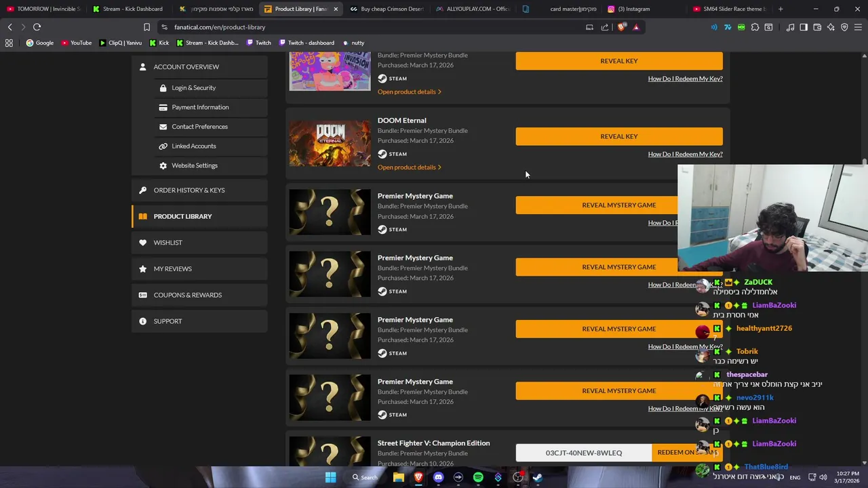Open the browser extensions puzzle icon
This screenshot has height=488, width=868.
[755, 27]
